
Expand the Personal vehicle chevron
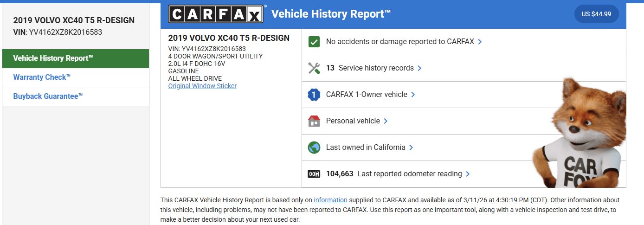pyautogui.click(x=386, y=121)
